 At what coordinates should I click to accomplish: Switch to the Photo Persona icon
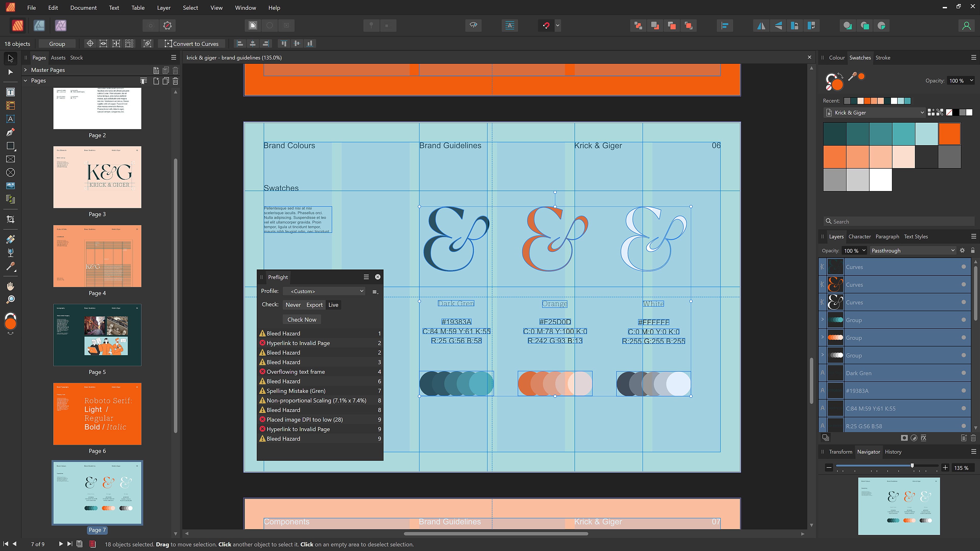coord(60,26)
